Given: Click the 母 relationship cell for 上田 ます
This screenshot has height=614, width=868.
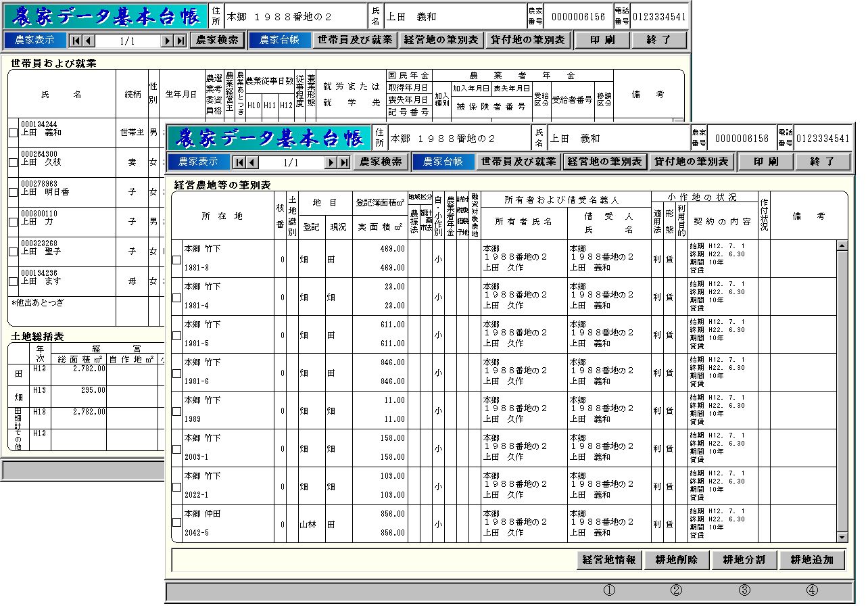Looking at the screenshot, I should click(132, 281).
